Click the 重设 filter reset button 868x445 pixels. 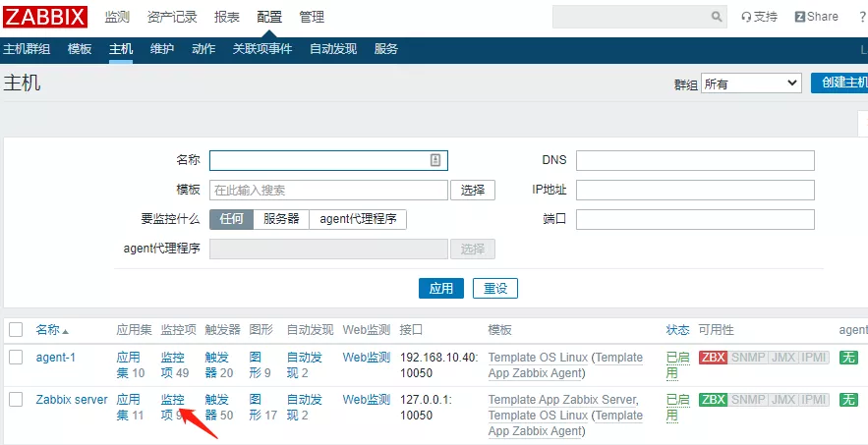click(494, 288)
